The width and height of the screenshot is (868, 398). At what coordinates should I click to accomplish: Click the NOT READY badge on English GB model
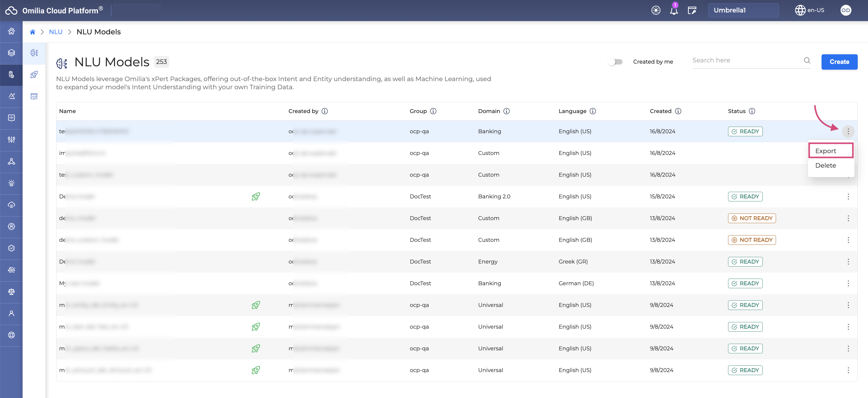click(752, 218)
